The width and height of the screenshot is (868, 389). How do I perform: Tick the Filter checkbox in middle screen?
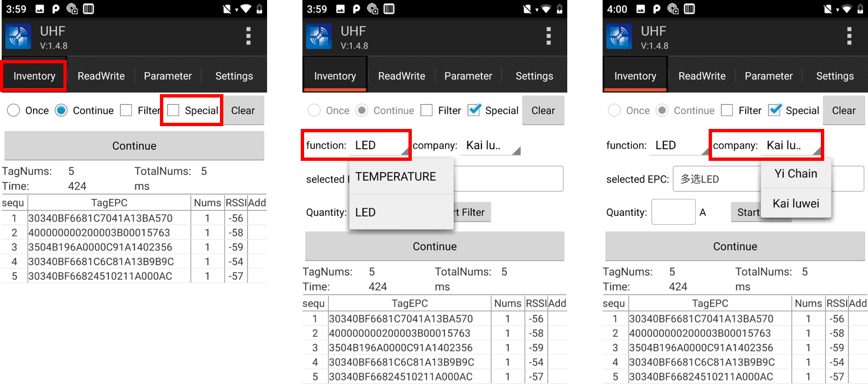(x=427, y=110)
